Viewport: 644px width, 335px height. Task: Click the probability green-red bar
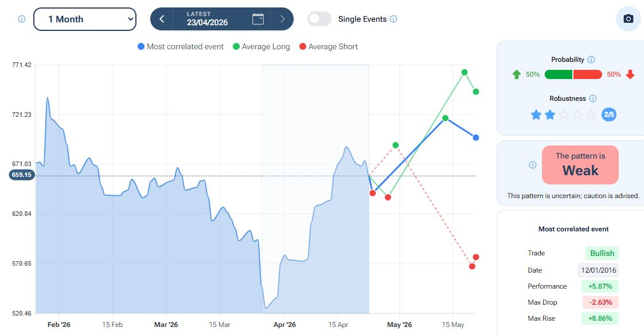(573, 74)
